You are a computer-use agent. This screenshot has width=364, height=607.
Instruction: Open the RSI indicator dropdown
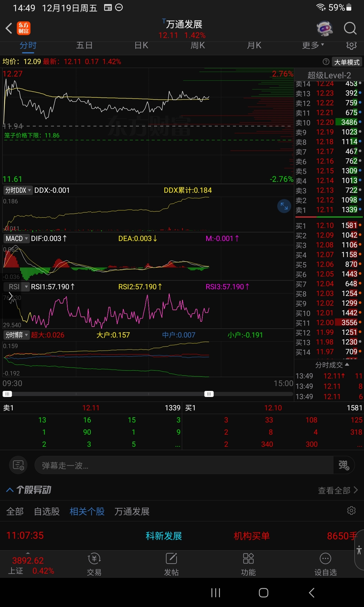[x=16, y=287]
